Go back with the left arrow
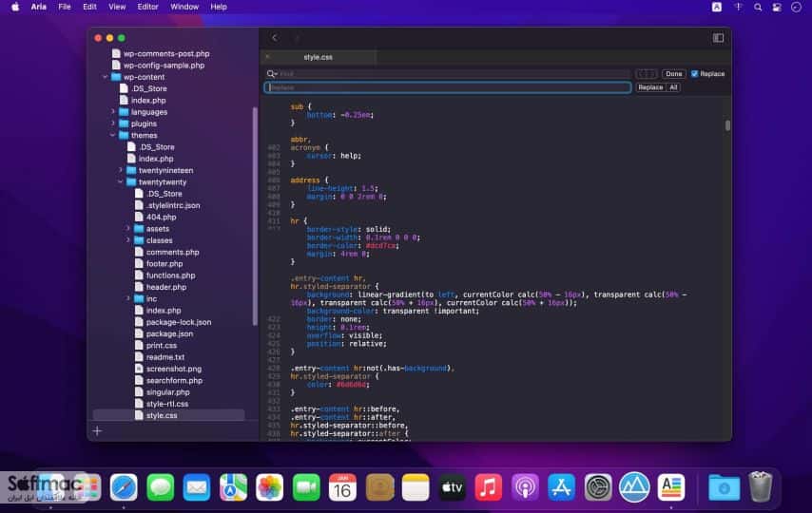The height and width of the screenshot is (513, 812). pos(275,38)
